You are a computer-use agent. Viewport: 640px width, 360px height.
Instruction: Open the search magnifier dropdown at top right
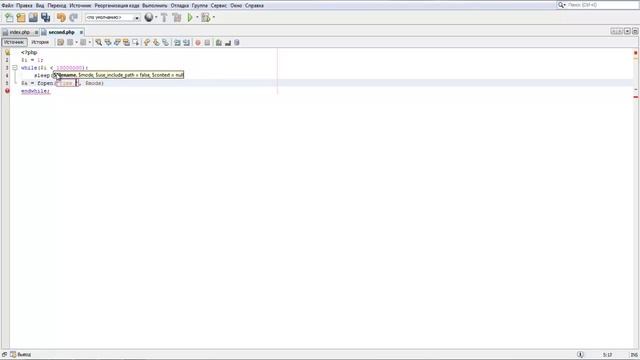[562, 5]
